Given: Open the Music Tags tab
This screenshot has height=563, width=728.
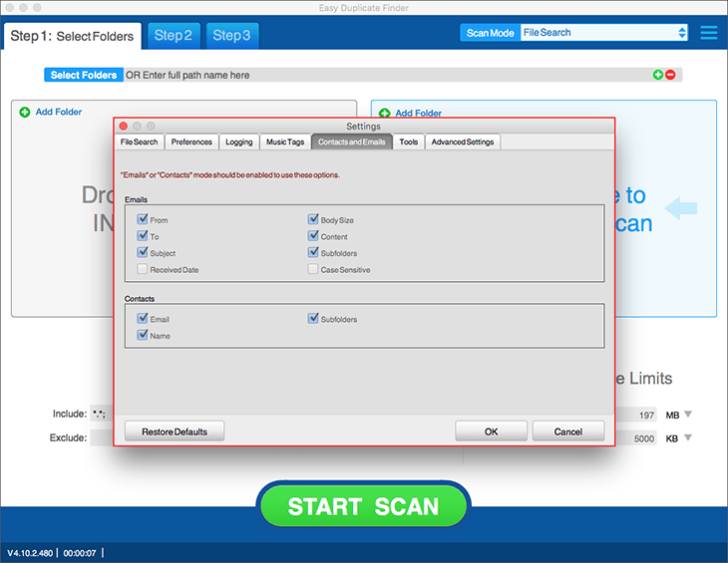Looking at the screenshot, I should point(285,141).
